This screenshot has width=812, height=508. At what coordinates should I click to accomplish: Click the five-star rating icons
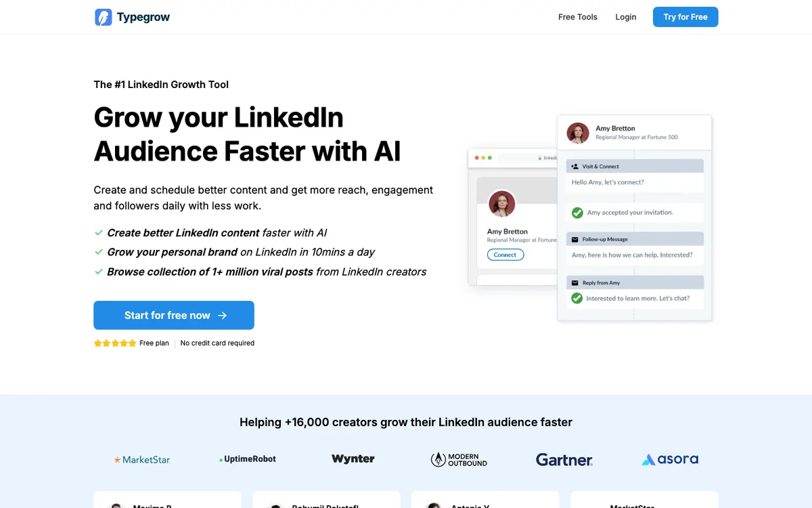(115, 343)
